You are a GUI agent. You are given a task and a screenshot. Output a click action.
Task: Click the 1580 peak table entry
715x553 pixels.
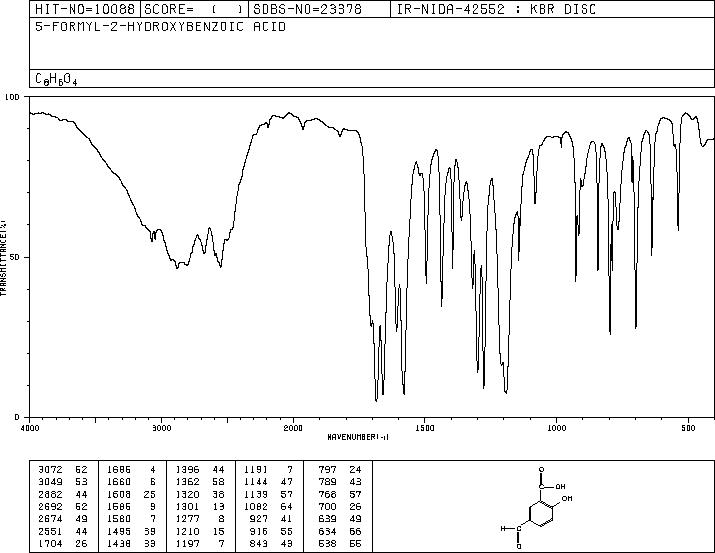(131, 519)
